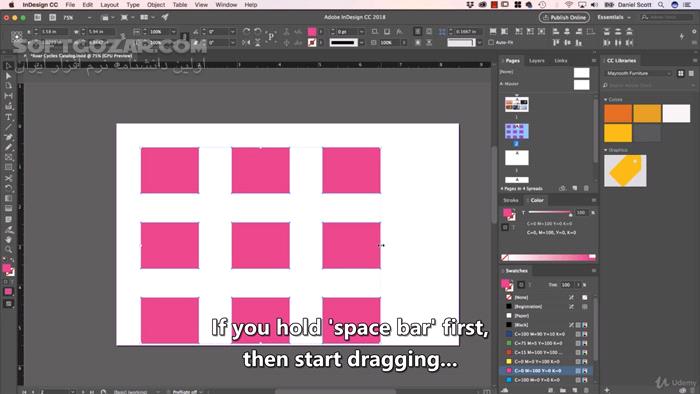Click the Daniel Scott user name
Viewport: 700px width, 394px height.
click(634, 5)
